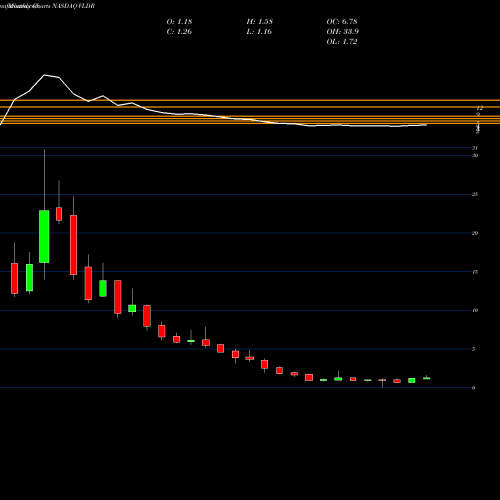
Task: Click the OL: 1.72 reading
Action: click(x=342, y=42)
